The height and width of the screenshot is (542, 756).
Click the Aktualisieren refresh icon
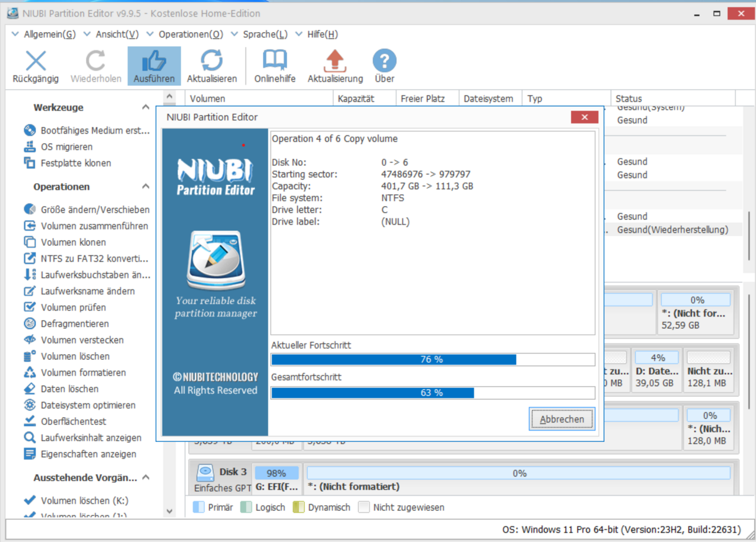(211, 61)
